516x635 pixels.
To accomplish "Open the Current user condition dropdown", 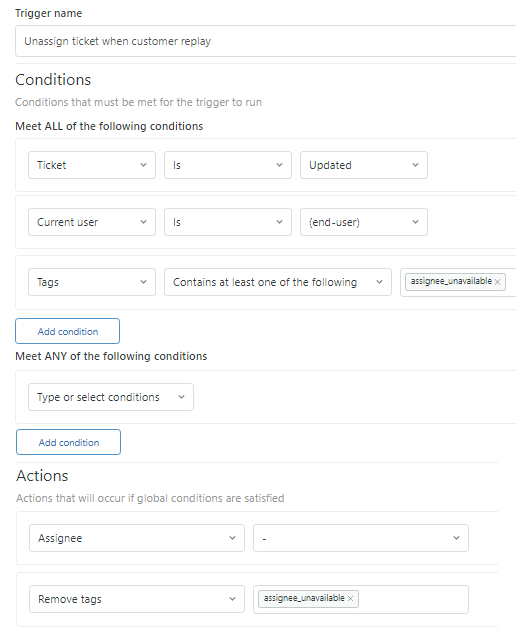I will [x=92, y=222].
